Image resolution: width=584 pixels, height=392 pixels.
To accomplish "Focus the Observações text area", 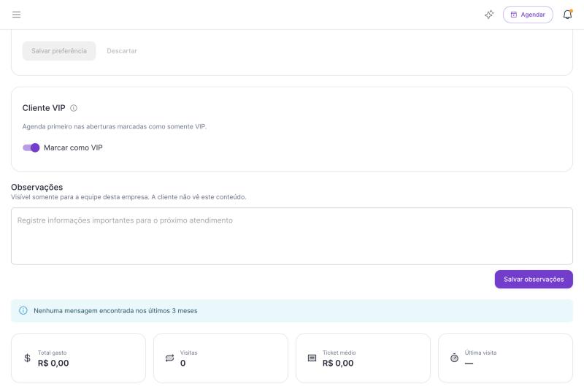I will pyautogui.click(x=291, y=236).
